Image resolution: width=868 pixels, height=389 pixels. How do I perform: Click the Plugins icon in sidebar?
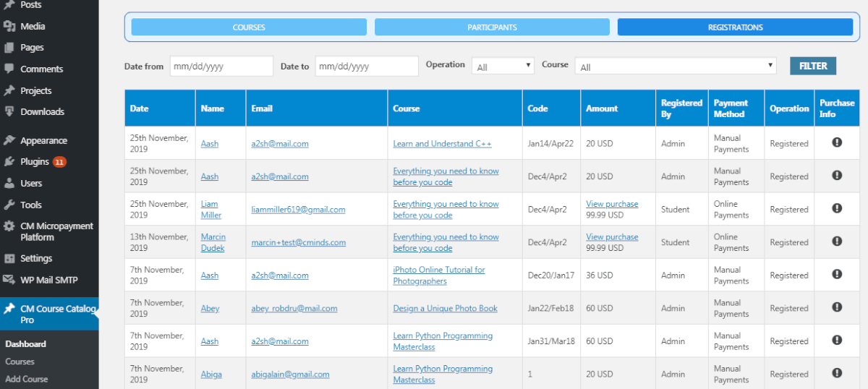pyautogui.click(x=9, y=162)
